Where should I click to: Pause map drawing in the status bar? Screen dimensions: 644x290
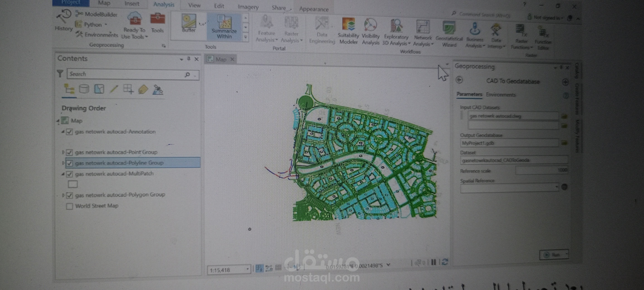434,262
